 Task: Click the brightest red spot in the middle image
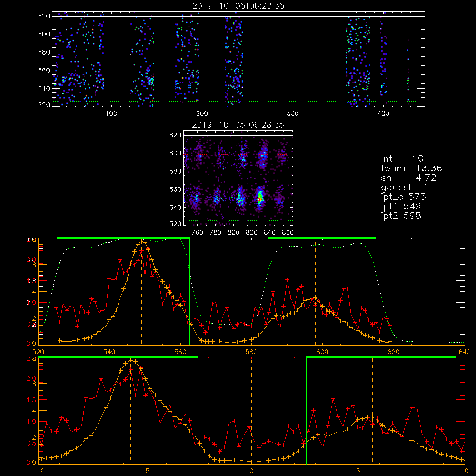click(x=259, y=199)
